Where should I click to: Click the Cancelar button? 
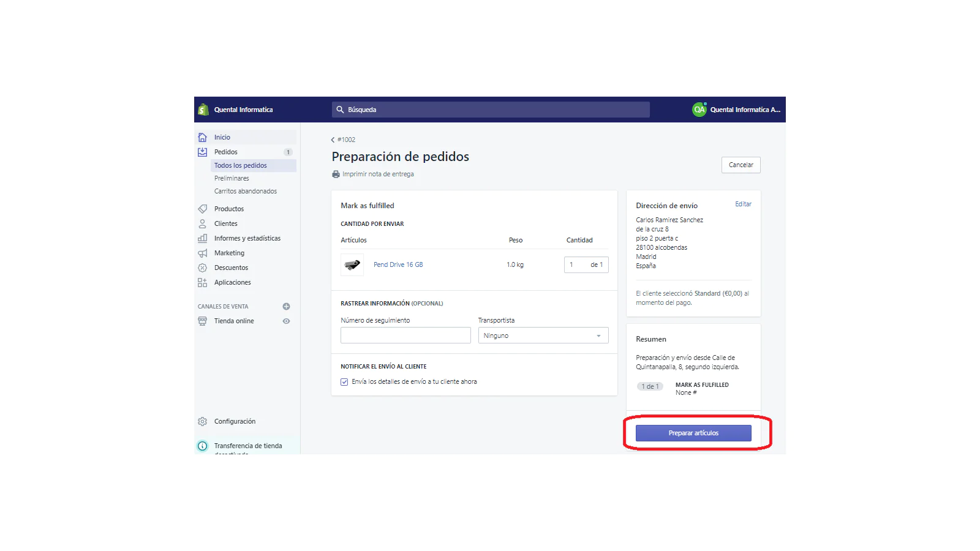click(x=741, y=165)
